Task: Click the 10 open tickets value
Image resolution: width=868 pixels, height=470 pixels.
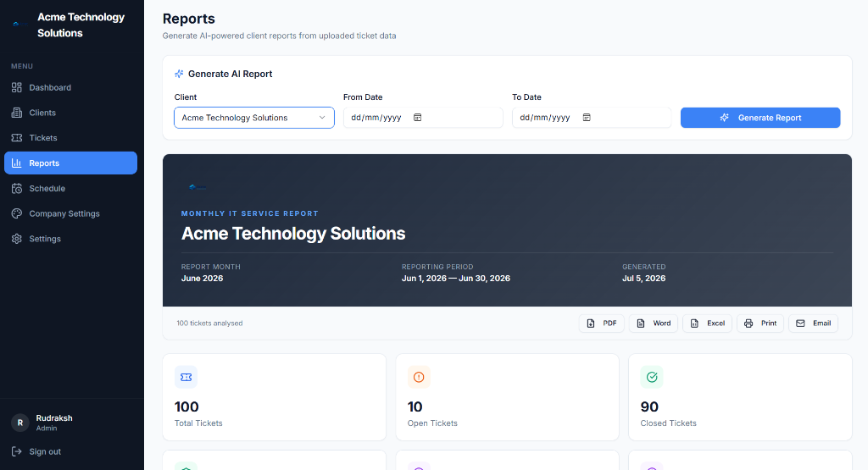Action: [x=415, y=407]
